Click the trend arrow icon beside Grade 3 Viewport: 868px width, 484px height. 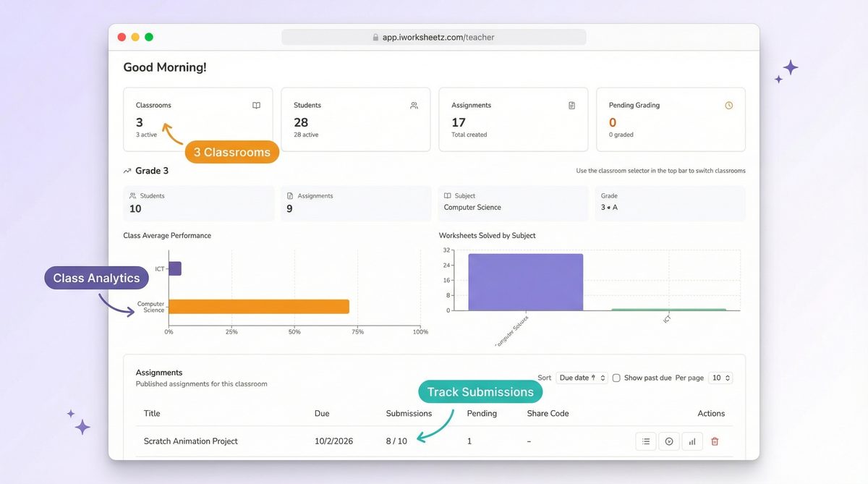[x=127, y=171]
